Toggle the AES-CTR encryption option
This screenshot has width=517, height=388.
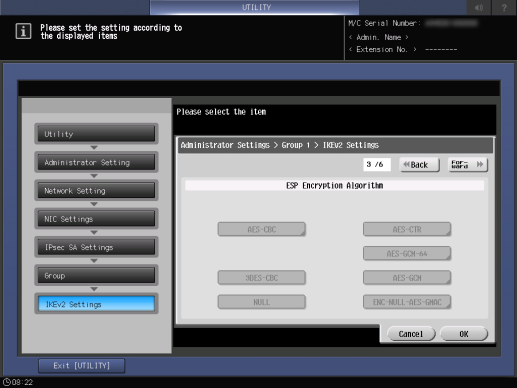[407, 229]
